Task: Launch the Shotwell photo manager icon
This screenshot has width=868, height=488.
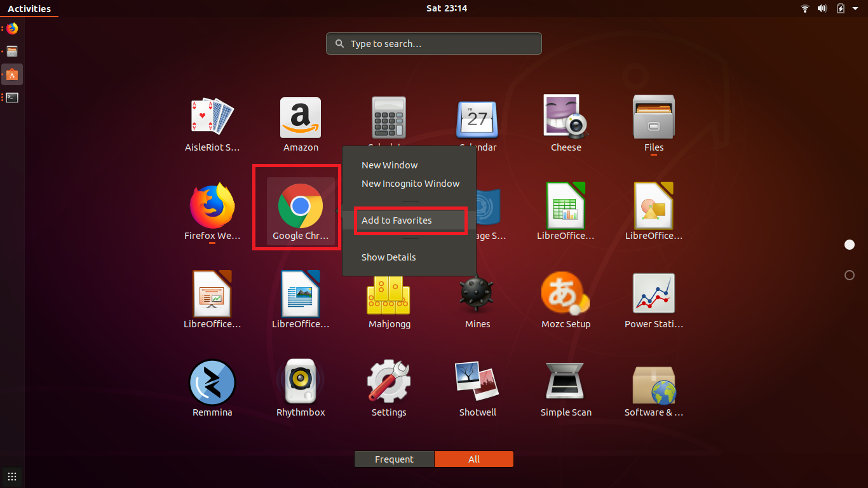Action: click(477, 382)
